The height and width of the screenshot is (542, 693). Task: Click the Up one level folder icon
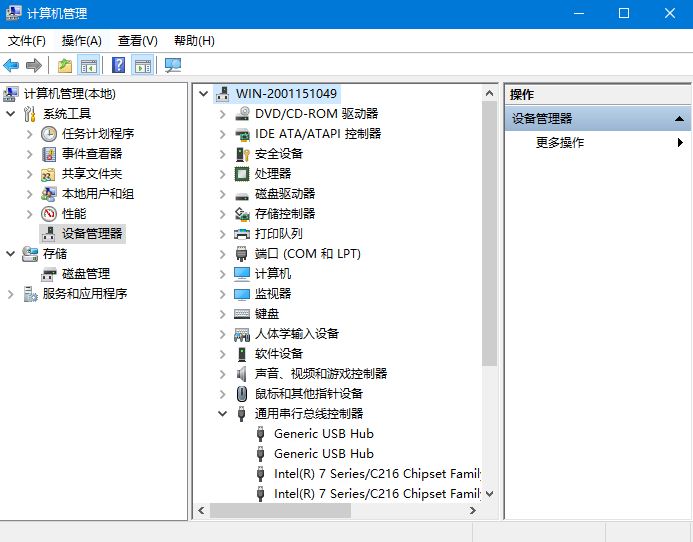click(x=65, y=66)
